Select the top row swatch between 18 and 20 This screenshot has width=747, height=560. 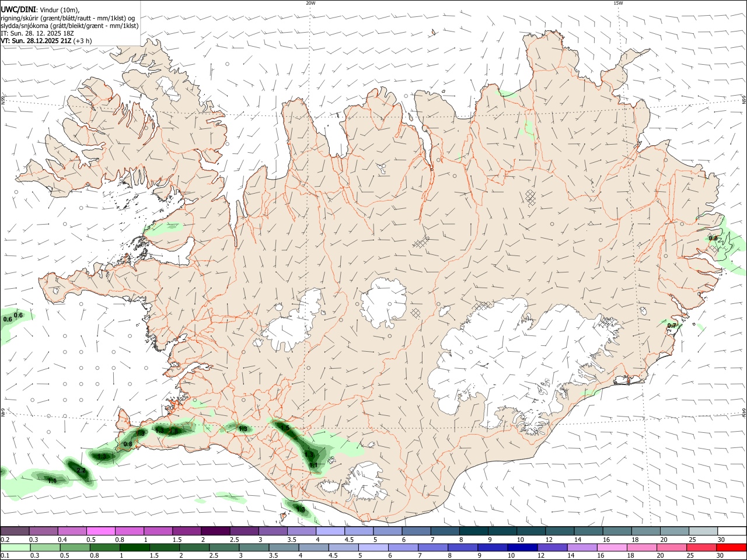click(646, 531)
